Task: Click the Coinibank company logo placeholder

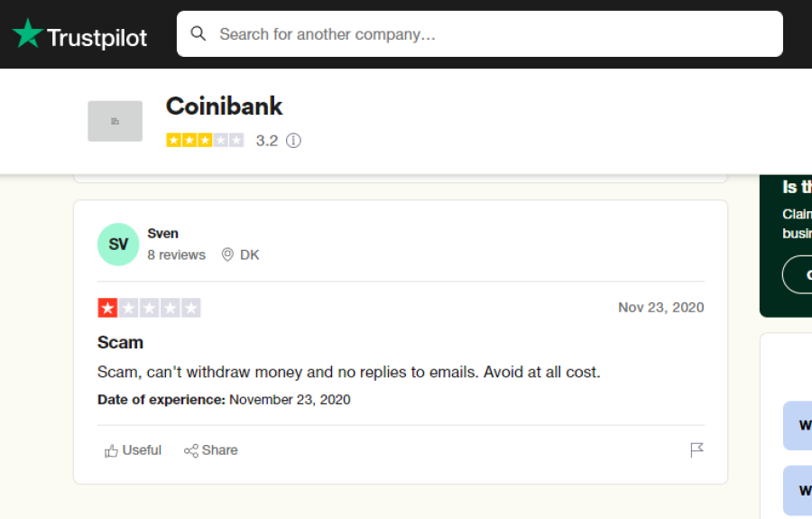Action: pos(115,121)
